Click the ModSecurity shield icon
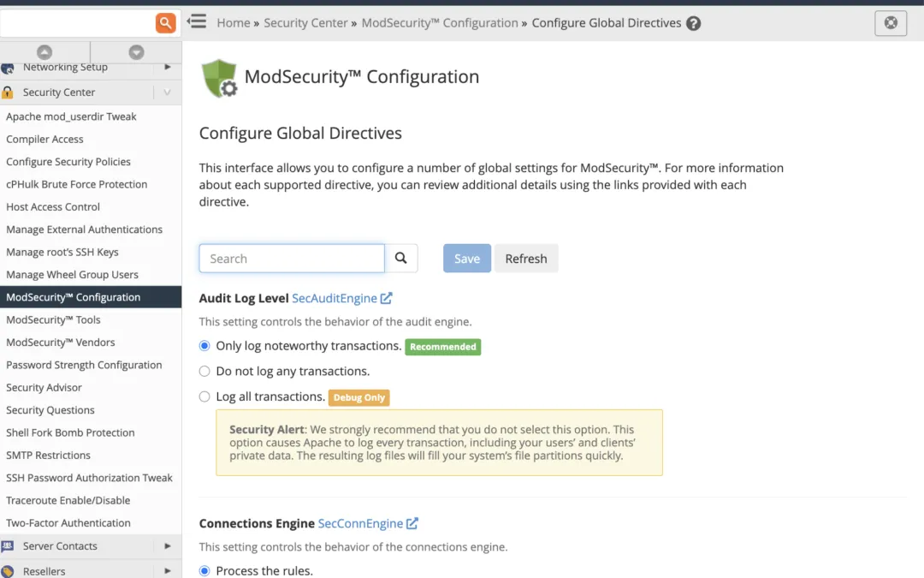924x578 pixels. click(x=220, y=77)
